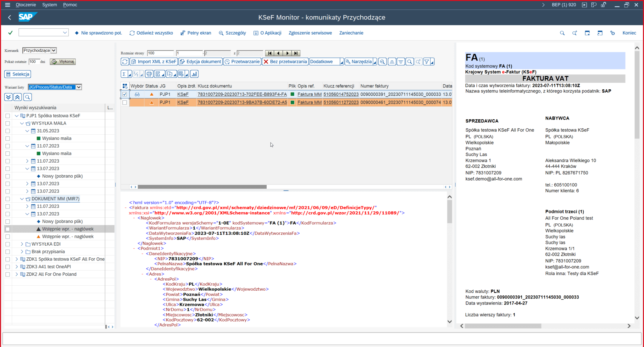Click sort ascending icon in grid toolbar
The width and height of the screenshot is (644, 347).
392,62
